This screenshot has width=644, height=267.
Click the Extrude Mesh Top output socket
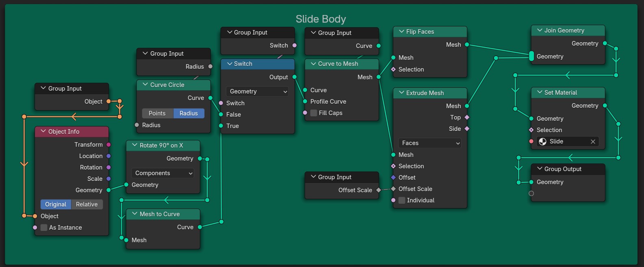click(x=467, y=117)
